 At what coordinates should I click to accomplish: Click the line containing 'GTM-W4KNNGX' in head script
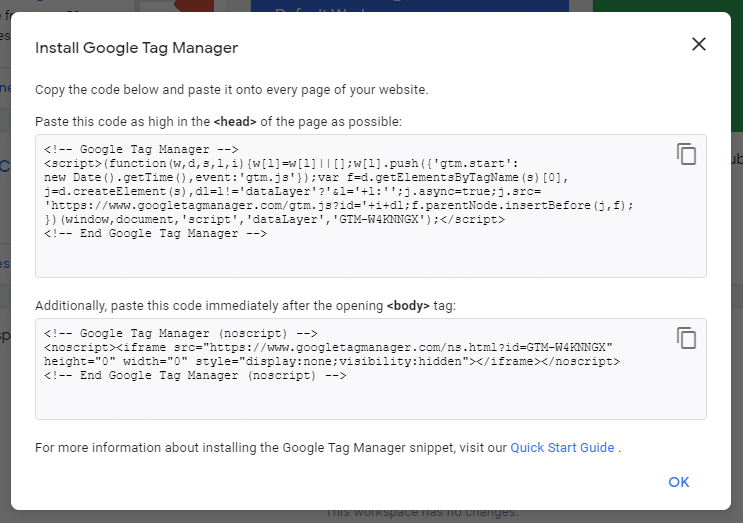coord(274,220)
